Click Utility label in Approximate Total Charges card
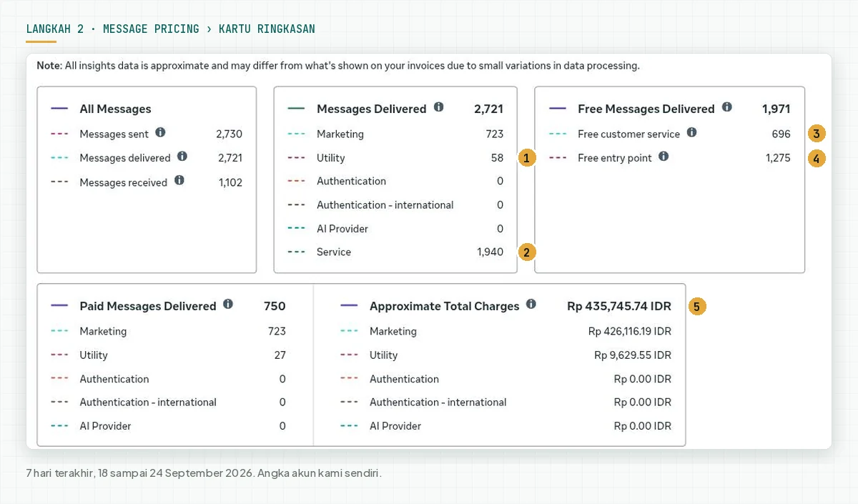 384,355
